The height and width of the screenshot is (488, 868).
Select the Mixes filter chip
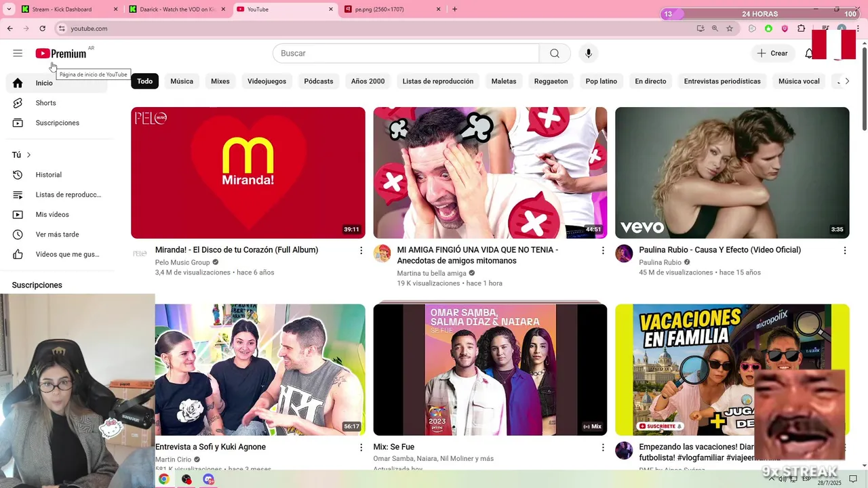(220, 81)
